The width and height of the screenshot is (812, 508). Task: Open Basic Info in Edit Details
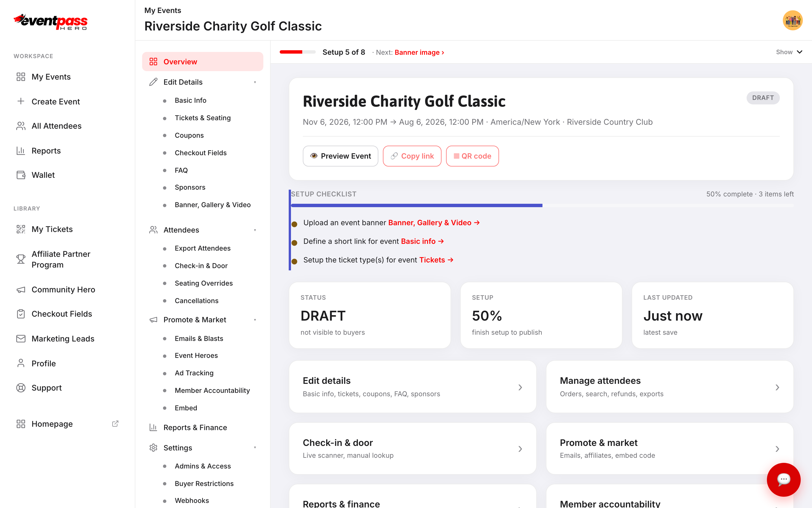191,100
